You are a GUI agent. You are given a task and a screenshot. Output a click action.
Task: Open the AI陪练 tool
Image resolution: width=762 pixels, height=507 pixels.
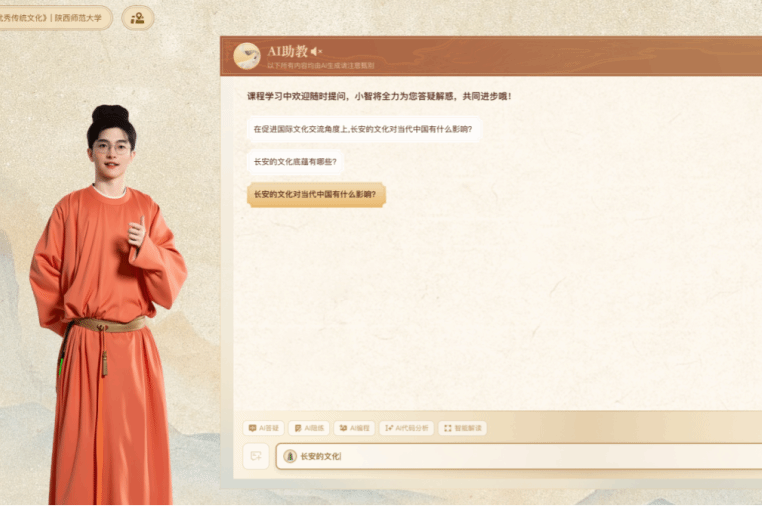309,428
